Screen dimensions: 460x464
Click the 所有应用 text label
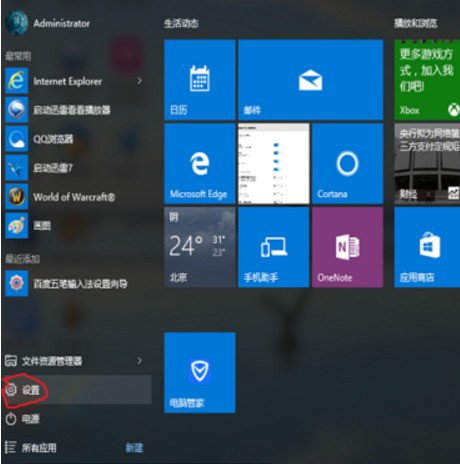pyautogui.click(x=39, y=448)
